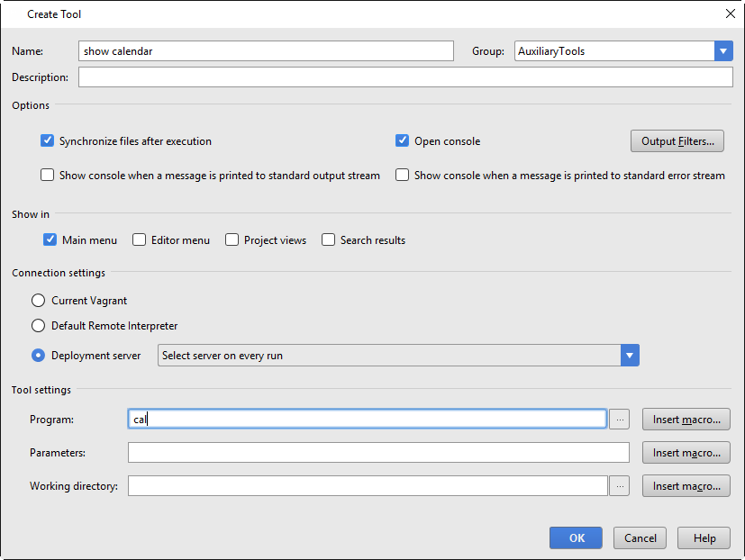Enable showing console on standard output messages

(47, 174)
